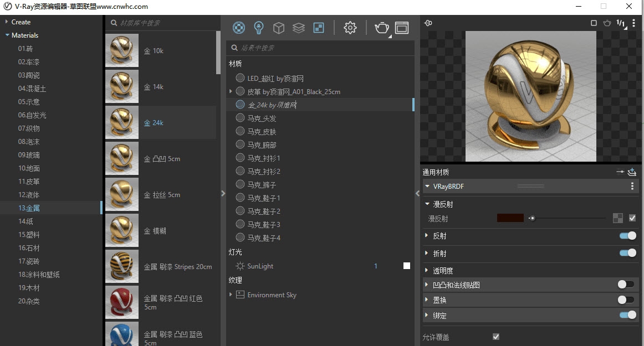The width and height of the screenshot is (644, 346).
Task: Switch to the Lights bulb icon
Action: click(258, 28)
